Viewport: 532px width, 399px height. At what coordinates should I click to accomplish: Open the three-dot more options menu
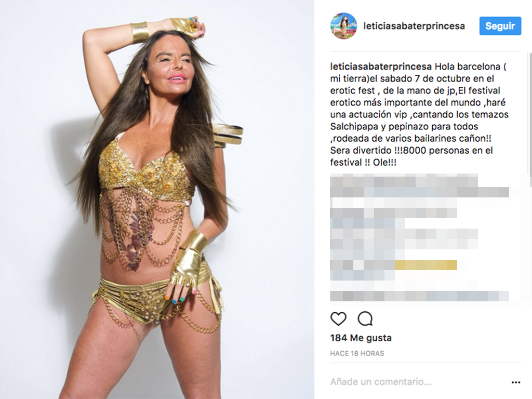(x=516, y=382)
